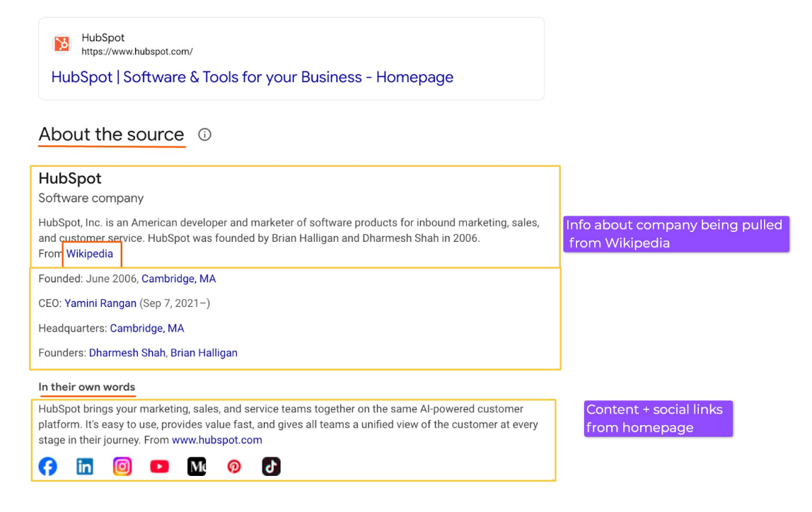Open the HubSpot Homepage result title link
Image resolution: width=812 pixels, height=512 pixels.
(x=253, y=77)
